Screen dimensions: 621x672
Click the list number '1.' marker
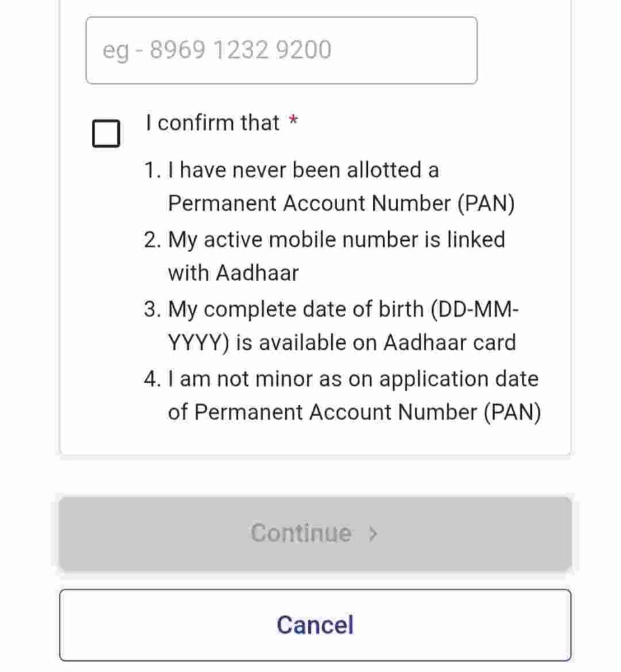pyautogui.click(x=153, y=171)
